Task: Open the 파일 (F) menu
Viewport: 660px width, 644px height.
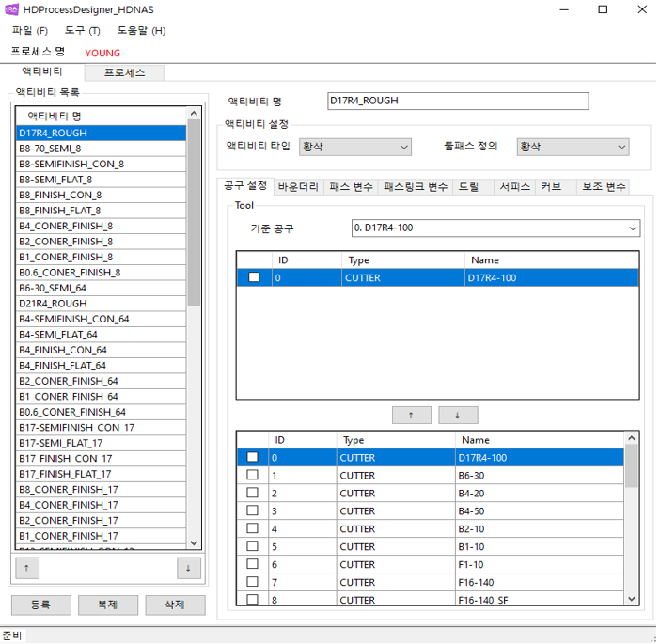Action: click(x=30, y=31)
